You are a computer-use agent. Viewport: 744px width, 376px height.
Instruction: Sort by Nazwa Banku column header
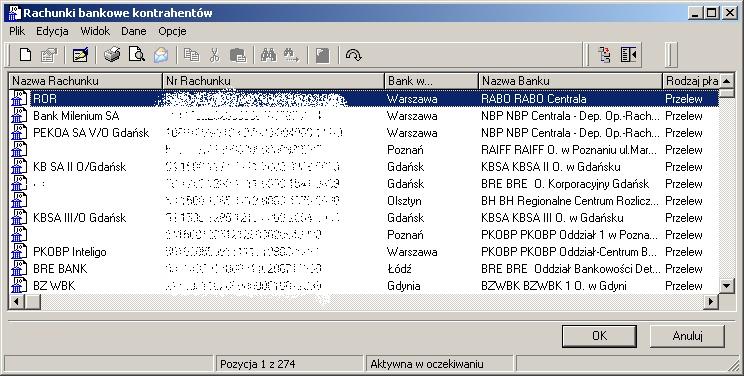tap(570, 81)
